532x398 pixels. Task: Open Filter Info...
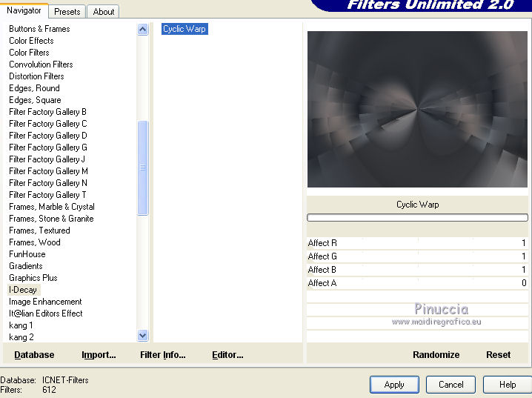(x=163, y=355)
